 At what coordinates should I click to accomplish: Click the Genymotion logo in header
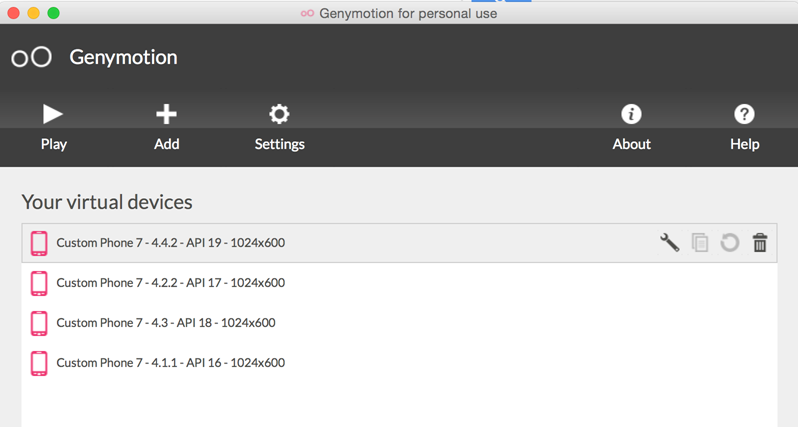[31, 57]
